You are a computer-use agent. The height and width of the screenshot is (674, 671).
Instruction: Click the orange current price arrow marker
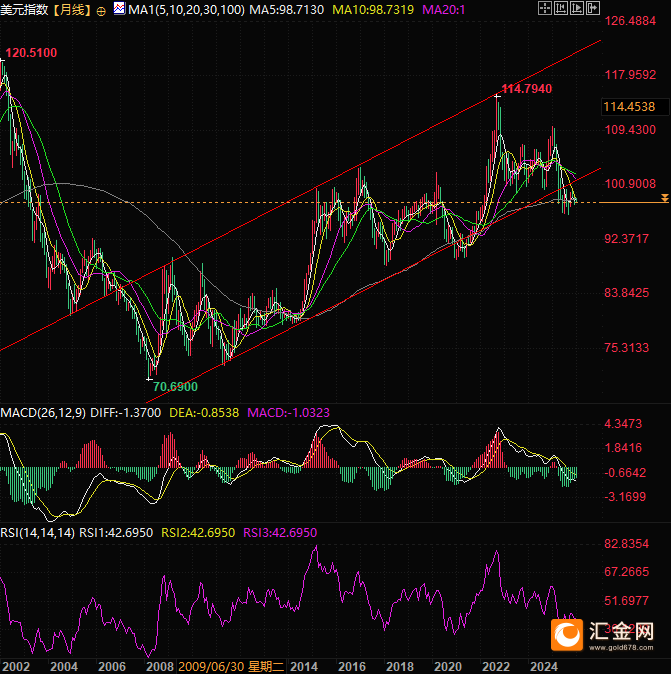[x=665, y=202]
